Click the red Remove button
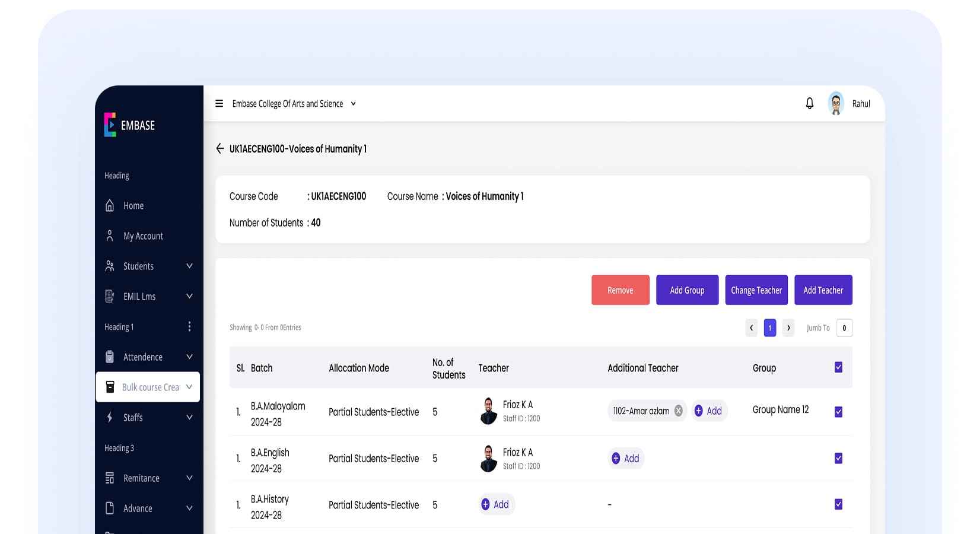 click(x=621, y=290)
